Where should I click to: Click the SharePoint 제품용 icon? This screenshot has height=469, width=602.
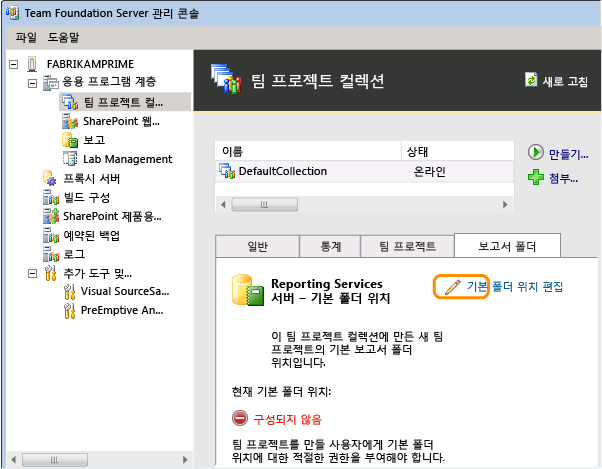(x=51, y=216)
